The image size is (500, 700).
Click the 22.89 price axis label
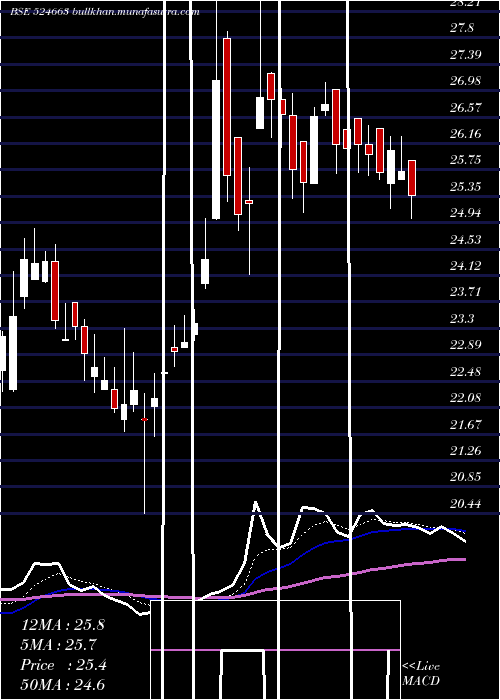click(x=465, y=345)
